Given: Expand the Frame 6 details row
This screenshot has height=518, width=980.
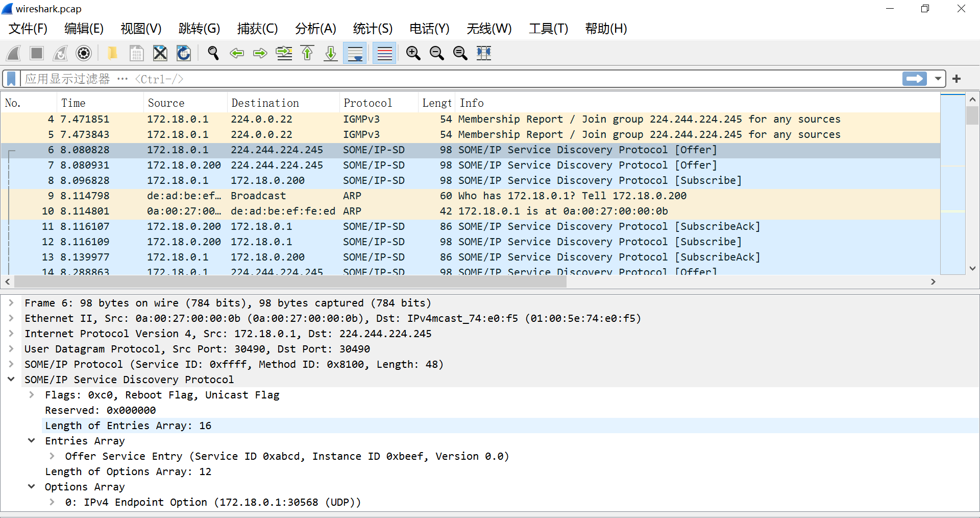Looking at the screenshot, I should pos(11,303).
